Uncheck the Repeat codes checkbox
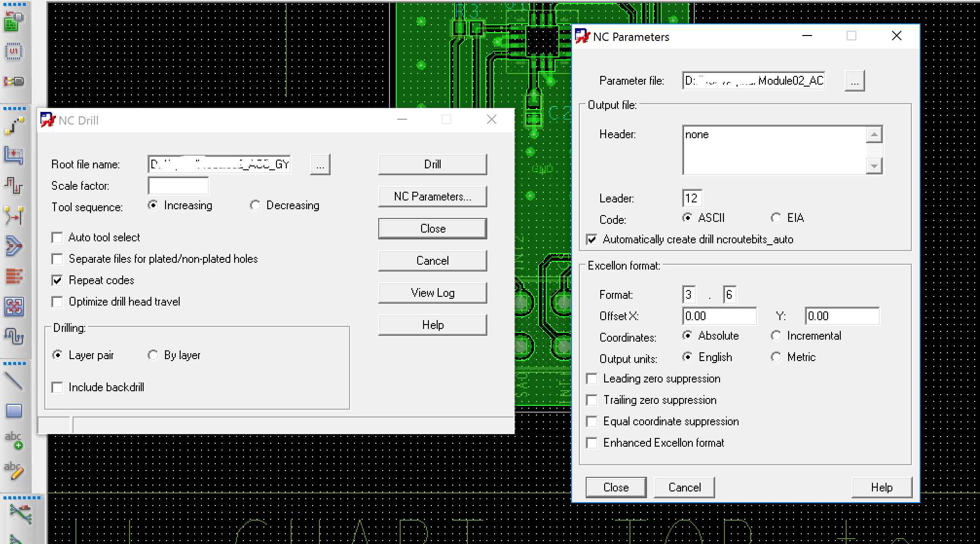 [x=57, y=280]
